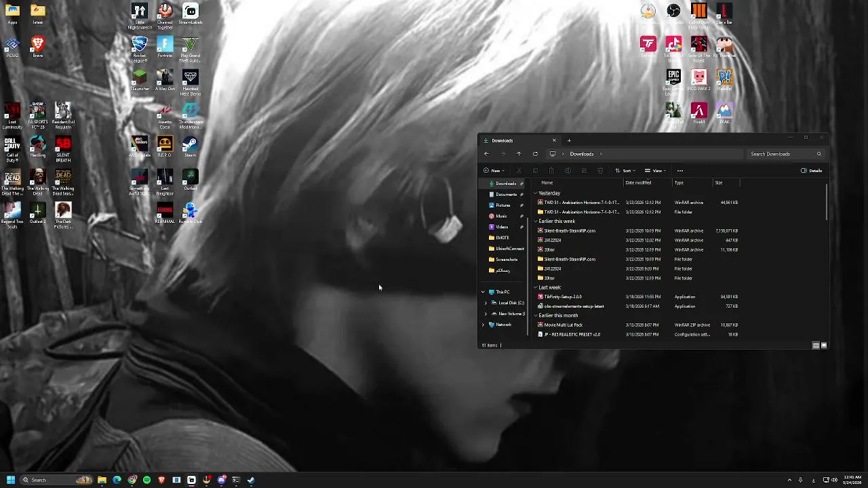Screen dimensions: 868x488
Task: Open the Call of Duty desktop shortcut
Action: 12,150
